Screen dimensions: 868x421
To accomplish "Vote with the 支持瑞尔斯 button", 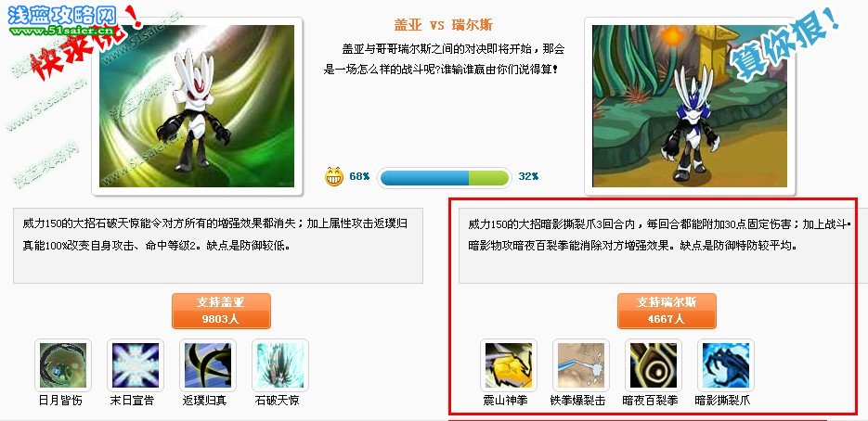I will (667, 311).
